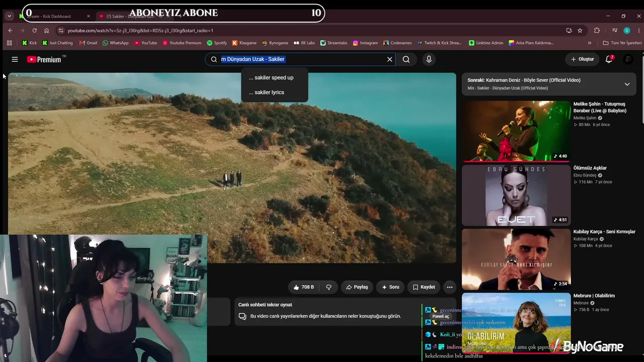Open Kubilay Karça channel name link

tap(586, 239)
